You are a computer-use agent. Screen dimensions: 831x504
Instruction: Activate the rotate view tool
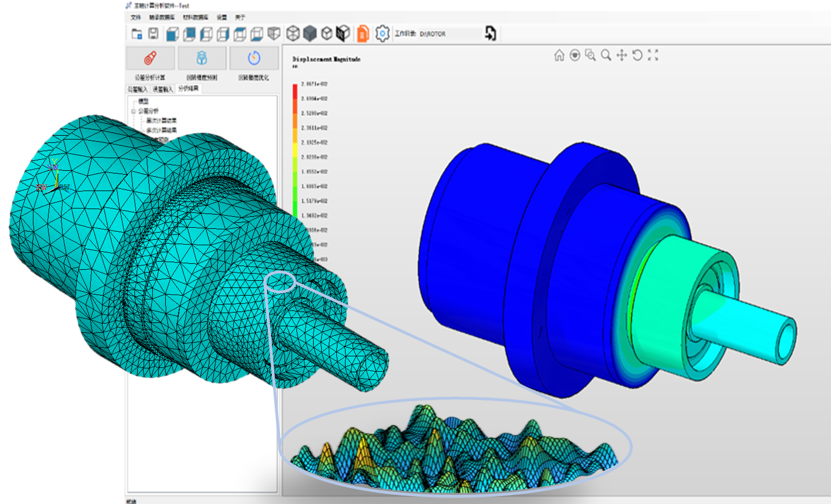point(637,55)
